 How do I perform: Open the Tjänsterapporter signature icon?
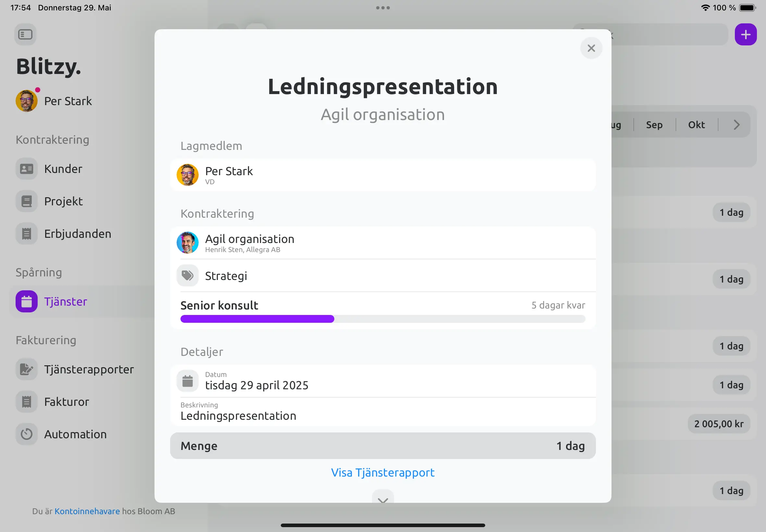(27, 369)
